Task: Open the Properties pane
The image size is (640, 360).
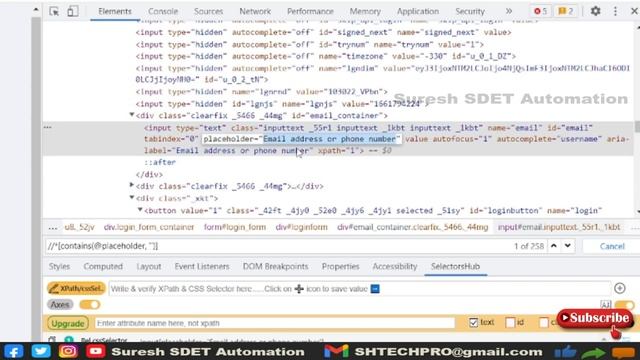Action: click(340, 267)
